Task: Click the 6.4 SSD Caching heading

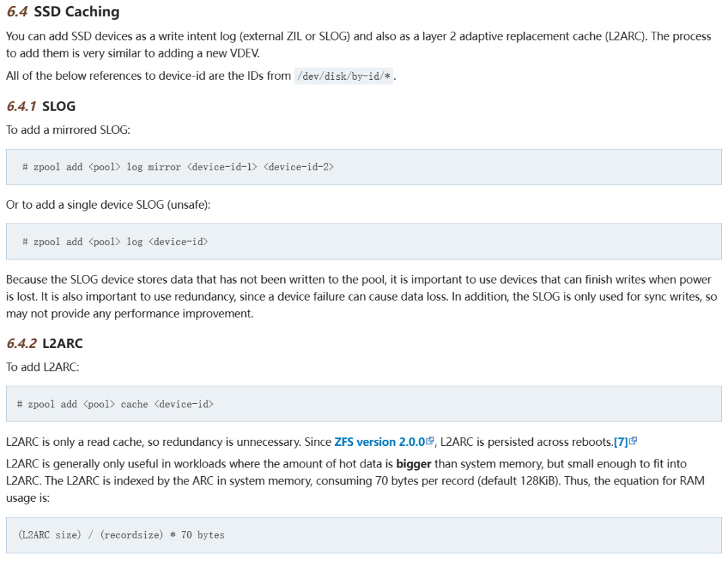Action: 63,11
